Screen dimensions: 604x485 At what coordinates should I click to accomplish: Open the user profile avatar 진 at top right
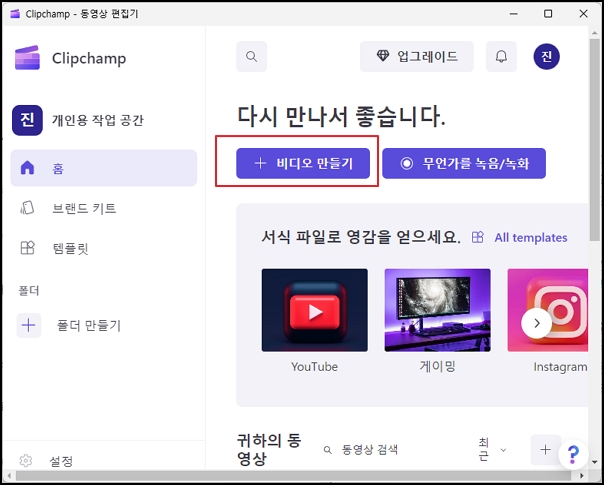click(x=547, y=57)
